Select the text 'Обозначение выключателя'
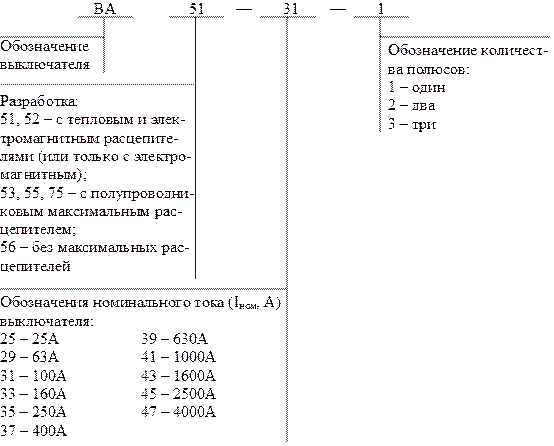 (45, 55)
